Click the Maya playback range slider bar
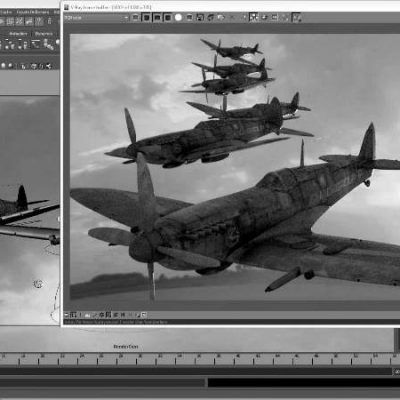 tap(102, 383)
